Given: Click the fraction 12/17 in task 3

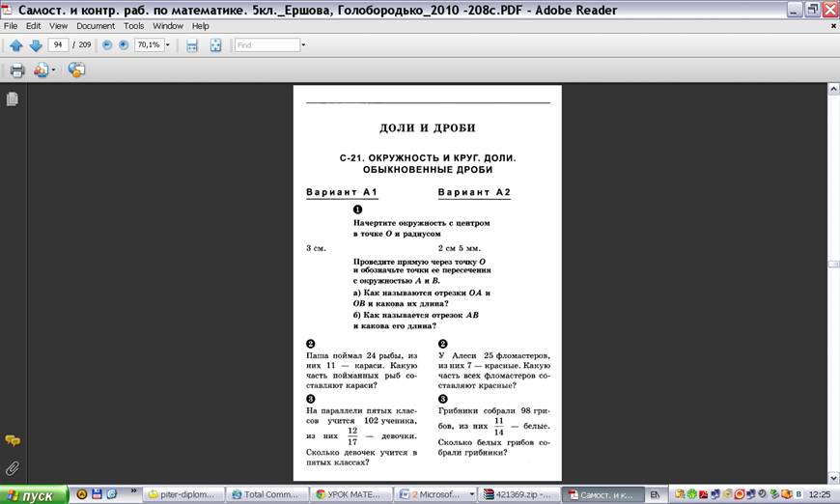Looking at the screenshot, I should [x=352, y=436].
